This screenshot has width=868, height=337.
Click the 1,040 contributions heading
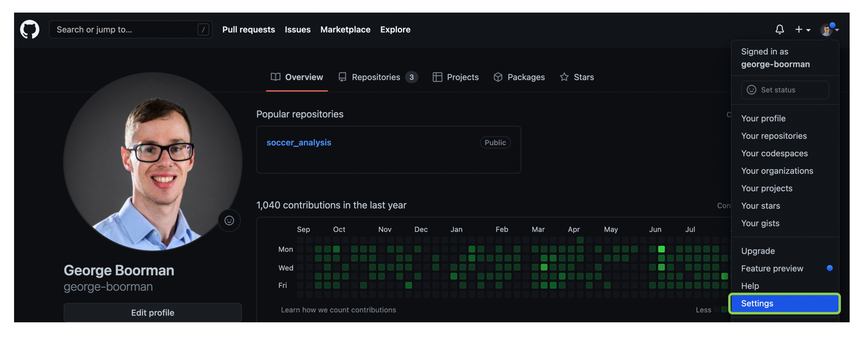(331, 205)
